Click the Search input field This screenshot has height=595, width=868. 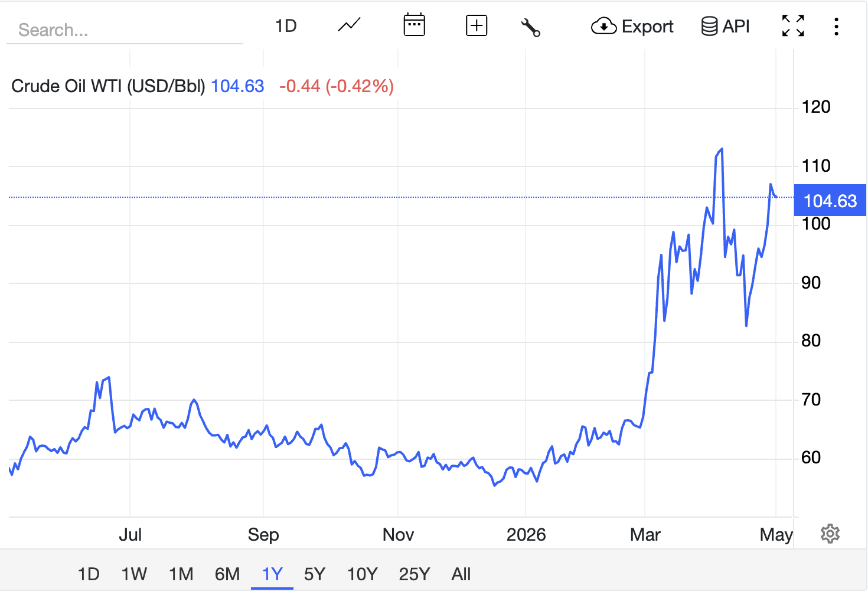coord(124,30)
